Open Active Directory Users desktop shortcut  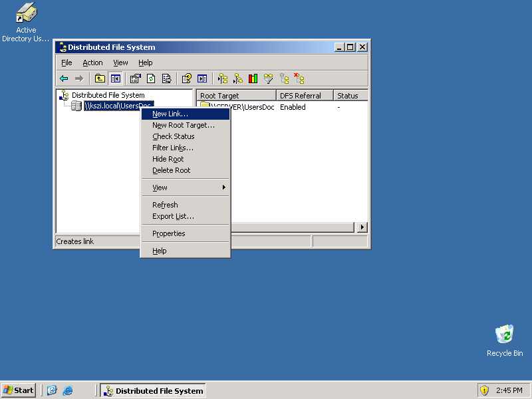[26, 22]
